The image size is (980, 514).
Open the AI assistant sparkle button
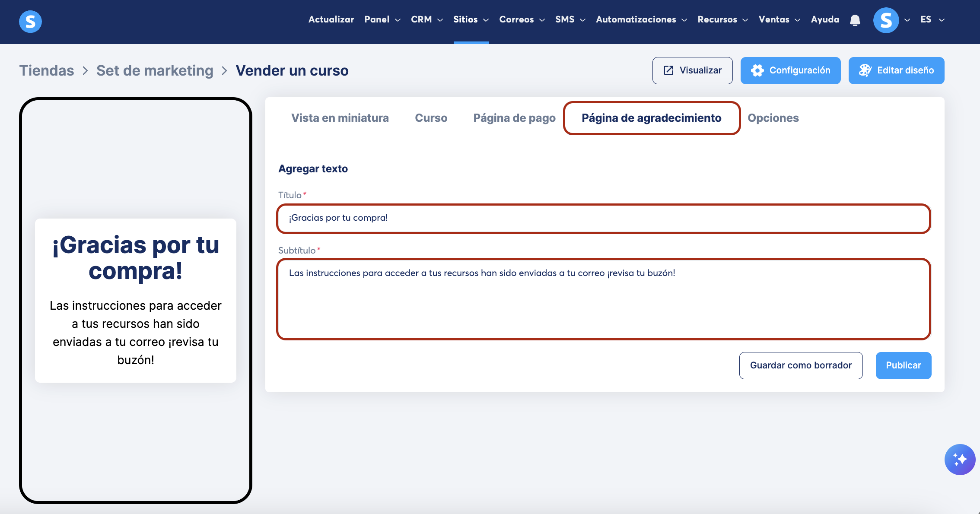pos(960,460)
